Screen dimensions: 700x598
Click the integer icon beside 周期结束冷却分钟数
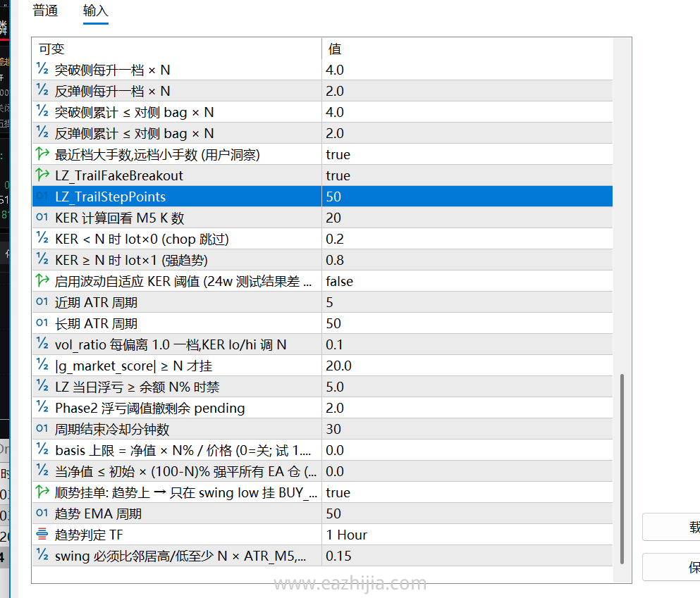(x=42, y=429)
